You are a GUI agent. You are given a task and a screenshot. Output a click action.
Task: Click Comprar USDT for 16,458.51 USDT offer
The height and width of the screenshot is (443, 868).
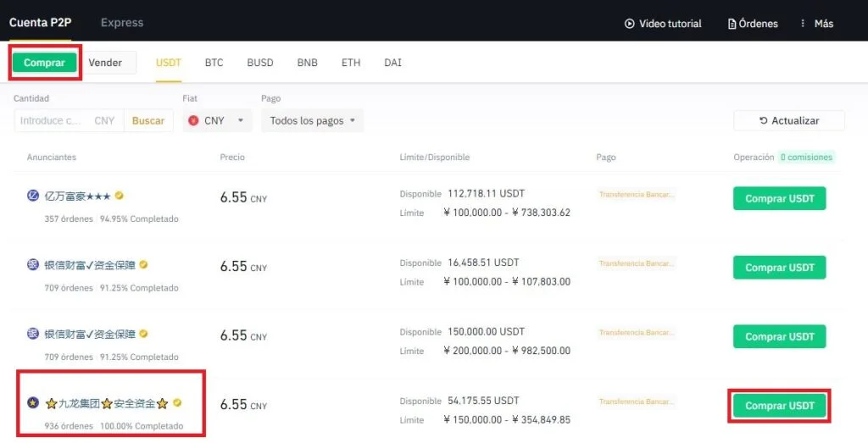780,267
